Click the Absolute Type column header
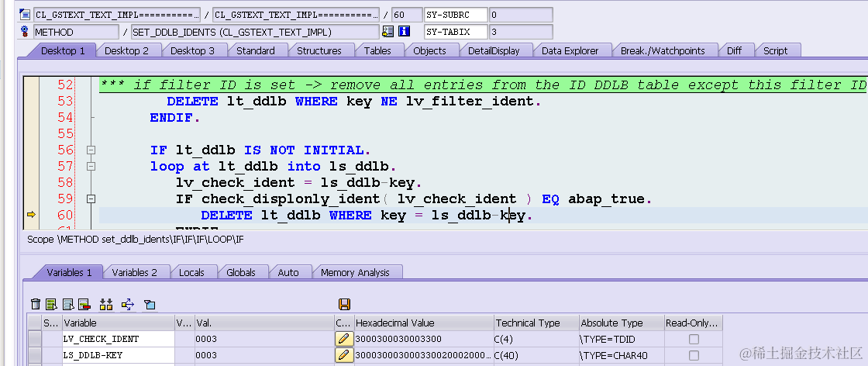868x366 pixels. coord(622,323)
